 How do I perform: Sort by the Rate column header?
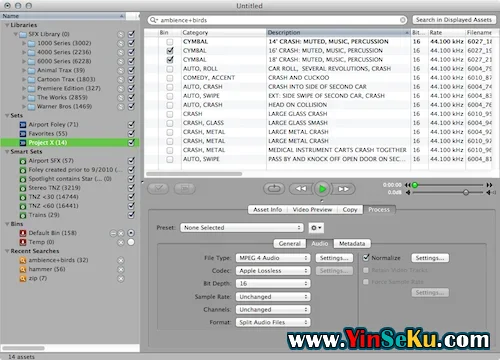click(446, 33)
